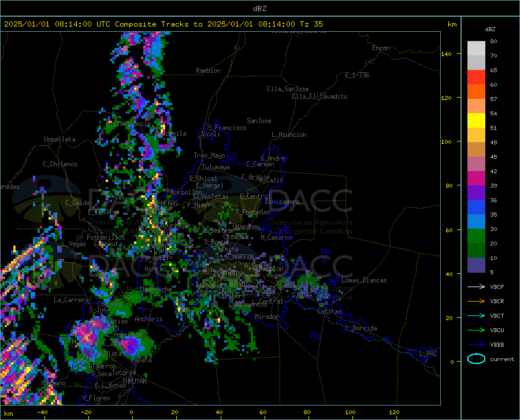Click the cyan 'current' ellipse legend icon

[476, 359]
